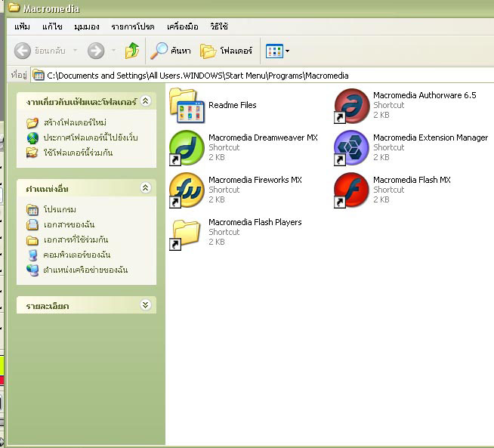The height and width of the screenshot is (448, 494).
Task: Select the Macromedia Fireworks MX icon
Action: coord(187,190)
